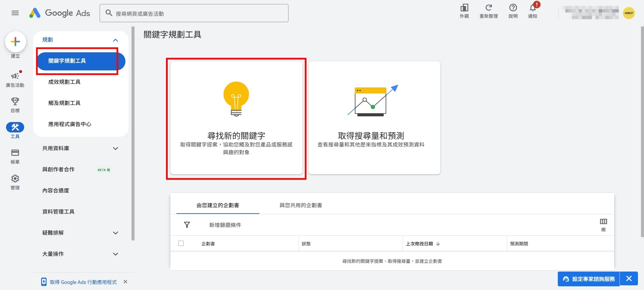Viewport: 644px width, 290px height.
Task: Expand 大量操作 section
Action: tap(115, 254)
